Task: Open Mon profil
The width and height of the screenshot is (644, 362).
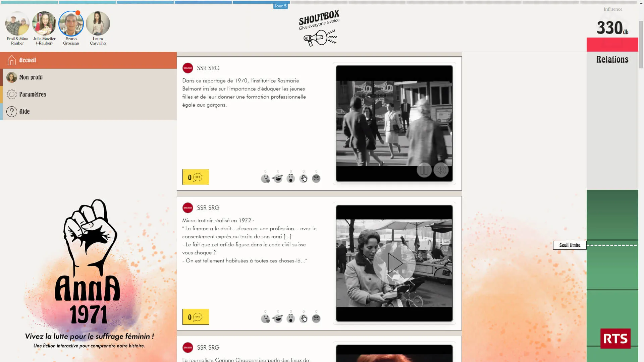Action: point(12,77)
